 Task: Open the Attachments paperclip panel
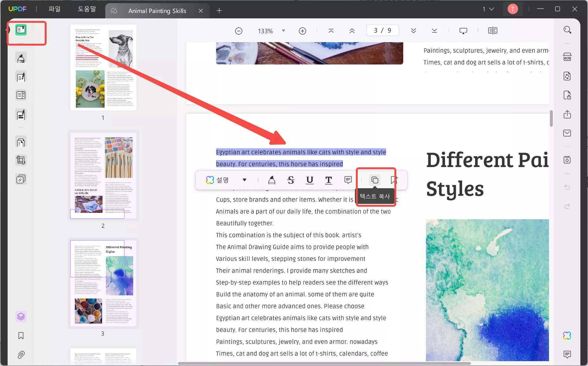click(x=21, y=355)
